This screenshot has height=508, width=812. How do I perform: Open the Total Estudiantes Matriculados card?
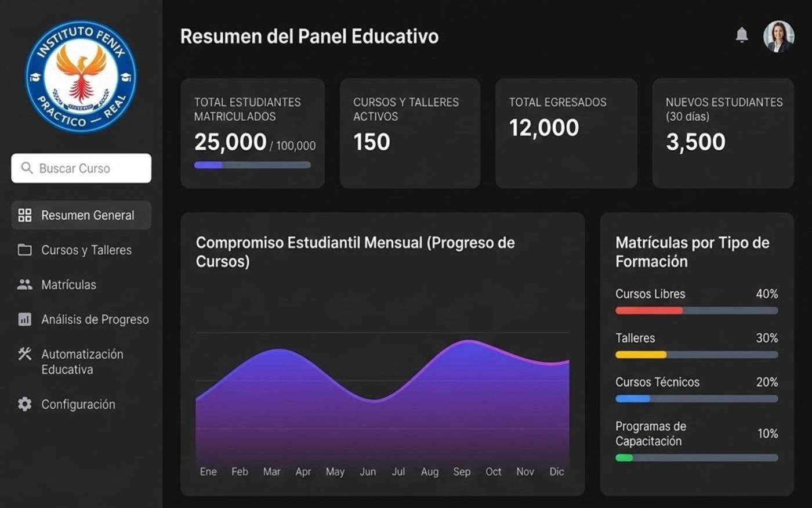coord(252,134)
